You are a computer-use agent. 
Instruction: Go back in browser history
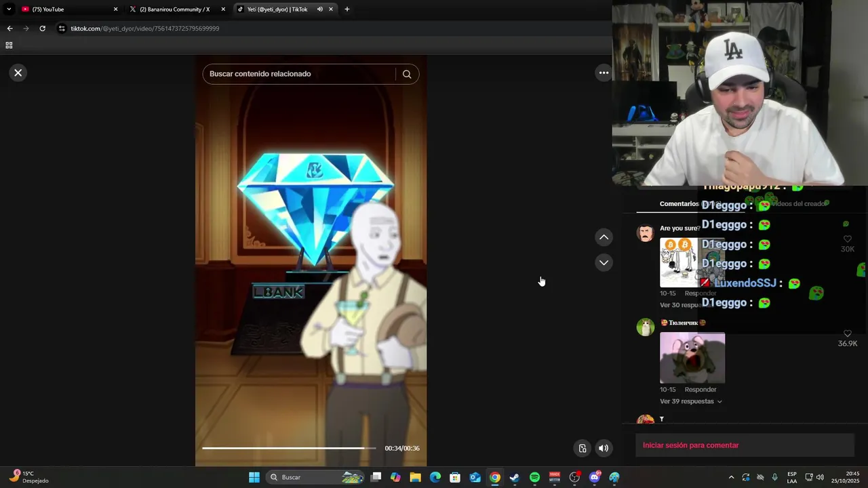pos(9,28)
